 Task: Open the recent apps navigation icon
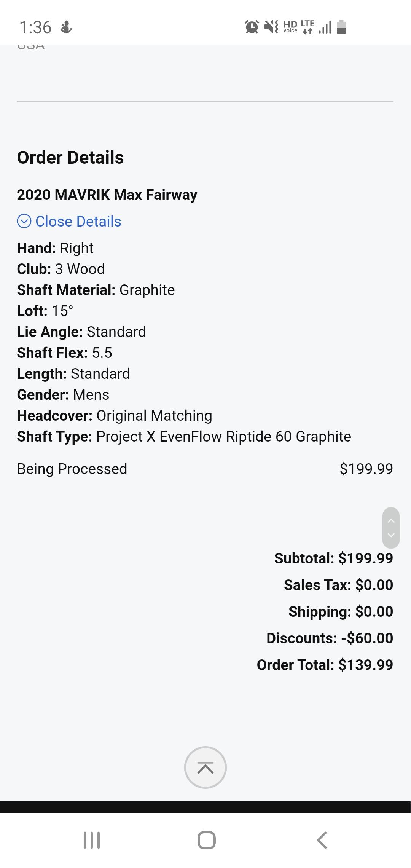click(x=92, y=840)
